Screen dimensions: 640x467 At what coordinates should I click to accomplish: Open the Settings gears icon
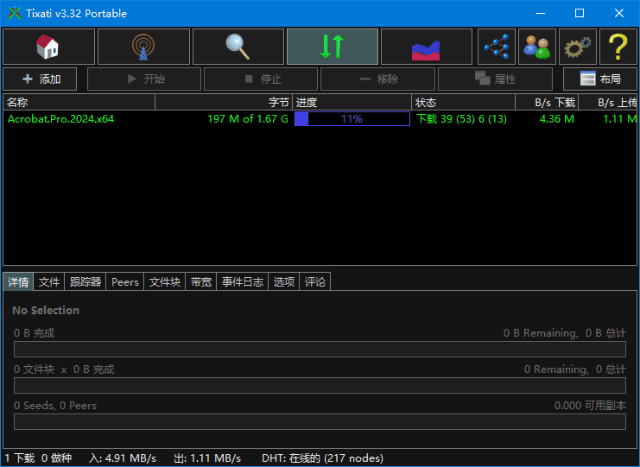(577, 47)
